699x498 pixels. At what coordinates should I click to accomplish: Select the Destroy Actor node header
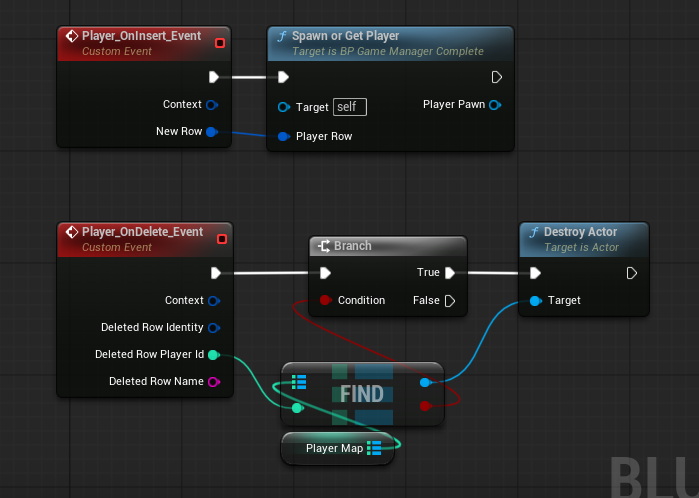pos(580,232)
